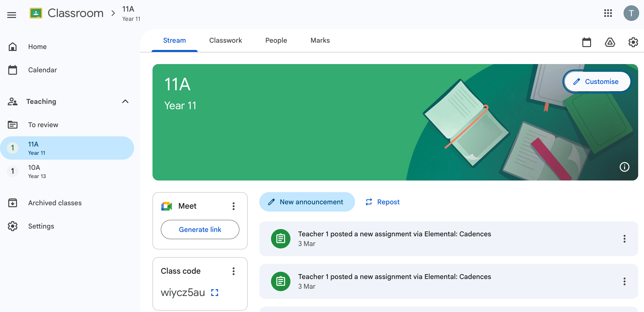Open Settings from the sidebar
This screenshot has height=312, width=644.
tap(67, 226)
